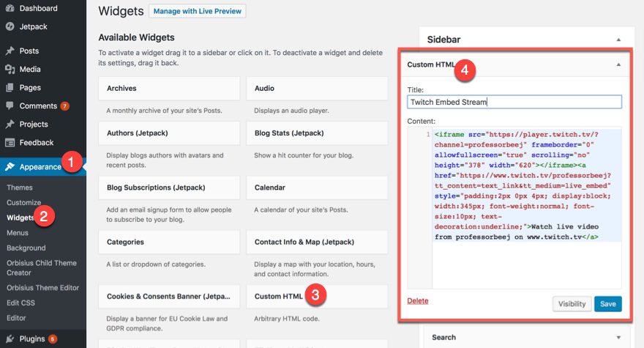Go to Orbisius Theme Editor

[x=42, y=288]
